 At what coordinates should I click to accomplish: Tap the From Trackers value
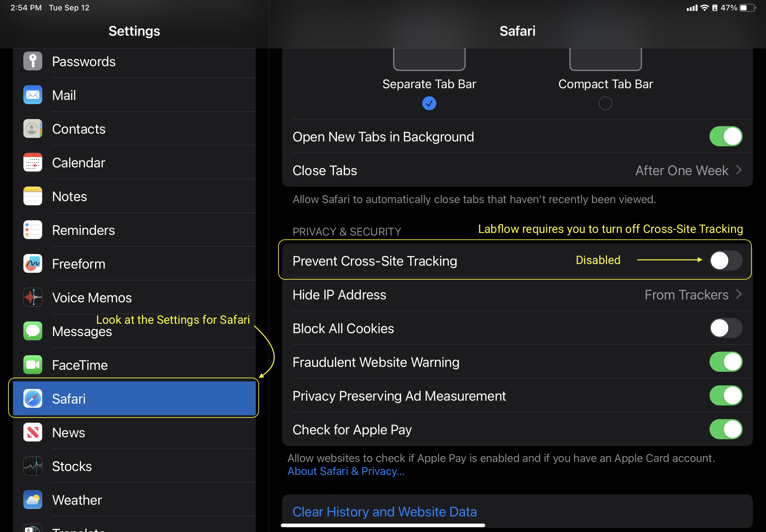[686, 295]
